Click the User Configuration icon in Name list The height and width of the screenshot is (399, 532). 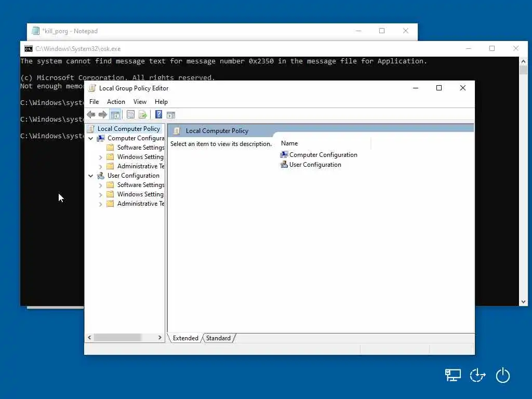[x=284, y=165]
